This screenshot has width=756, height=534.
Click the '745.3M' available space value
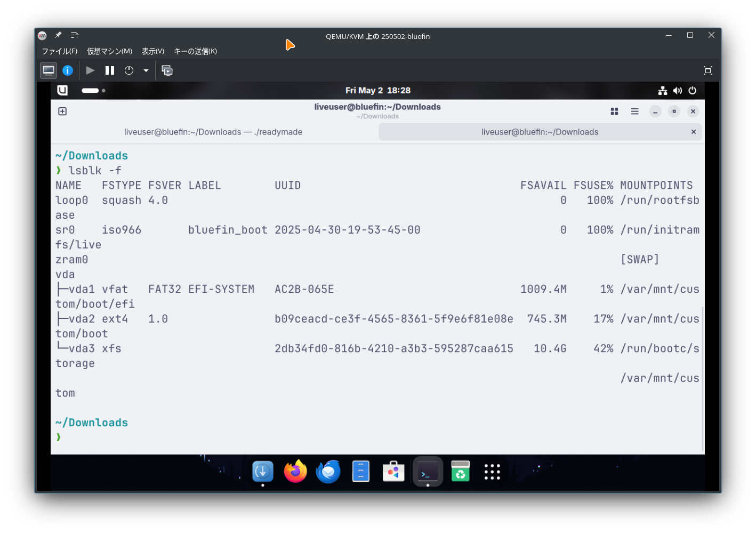coord(547,319)
